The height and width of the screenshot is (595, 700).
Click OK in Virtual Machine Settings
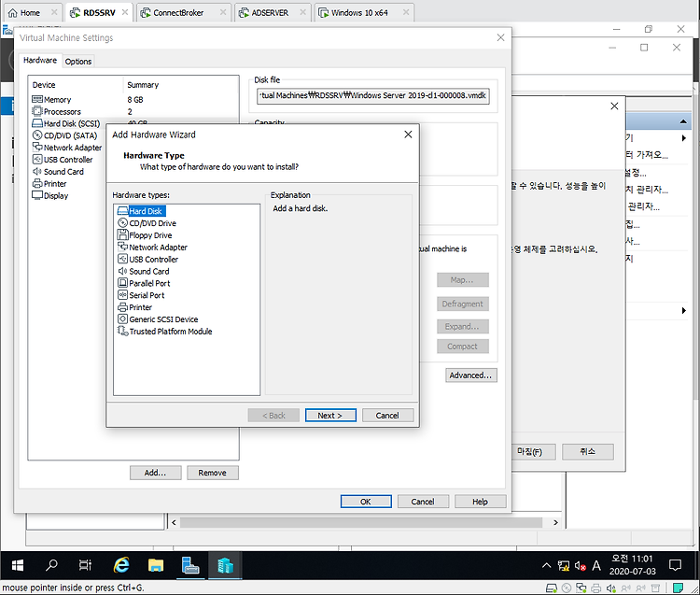366,502
